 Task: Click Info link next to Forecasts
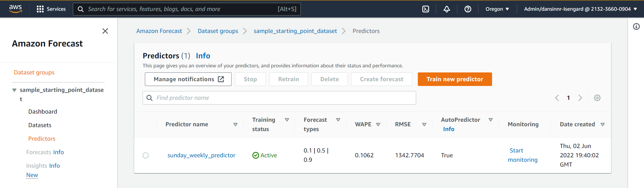(x=59, y=152)
